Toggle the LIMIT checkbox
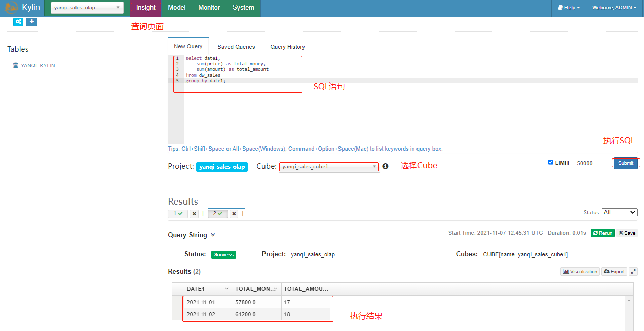Image resolution: width=644 pixels, height=331 pixels. (x=551, y=162)
